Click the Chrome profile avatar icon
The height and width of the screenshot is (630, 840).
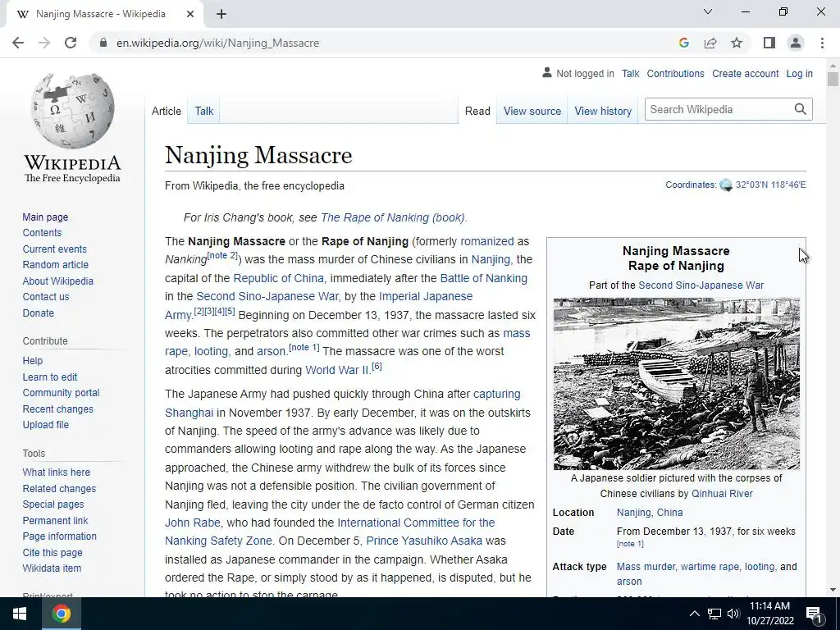(796, 43)
